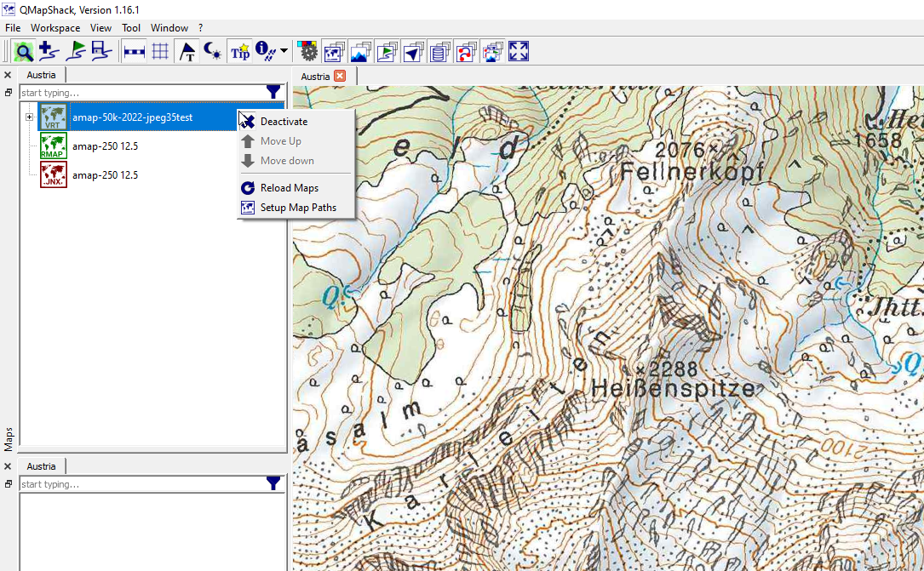The width and height of the screenshot is (924, 571).
Task: Open the Workspace menu
Action: click(55, 28)
